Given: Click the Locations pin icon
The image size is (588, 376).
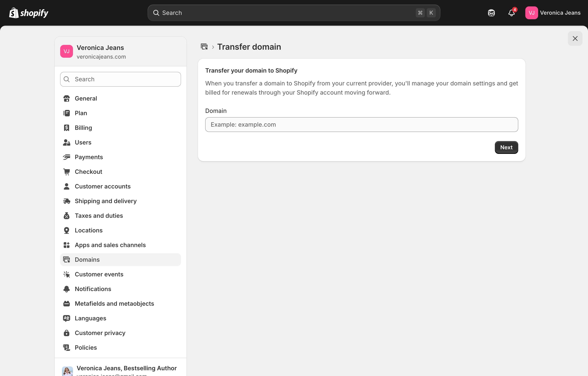Looking at the screenshot, I should [66, 230].
